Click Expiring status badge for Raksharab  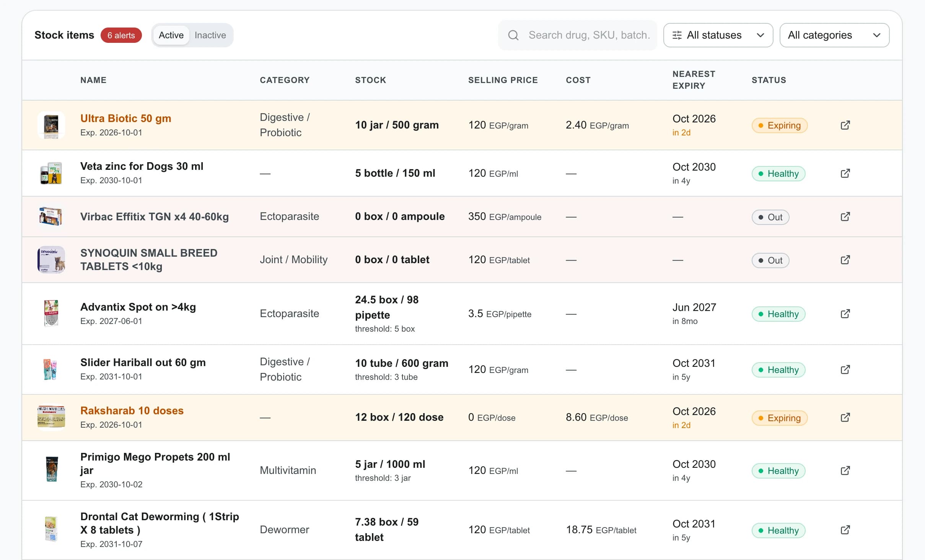click(x=779, y=418)
